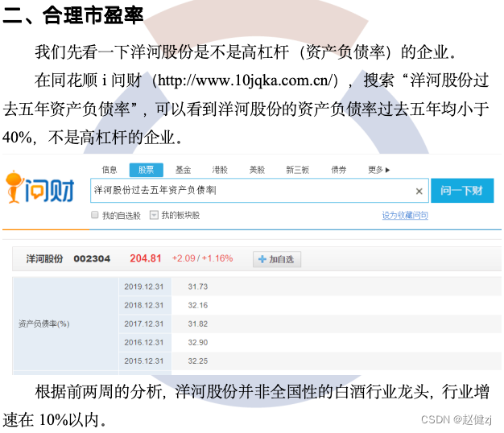The height and width of the screenshot is (433, 504).
Task: Click the 洋河股份 stock name
Action: coord(44,259)
